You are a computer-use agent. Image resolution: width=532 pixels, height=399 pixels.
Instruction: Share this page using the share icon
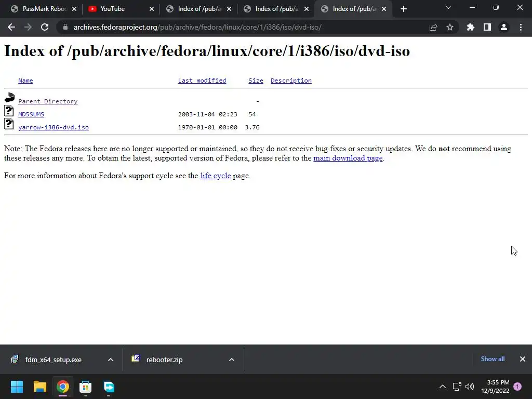click(433, 27)
